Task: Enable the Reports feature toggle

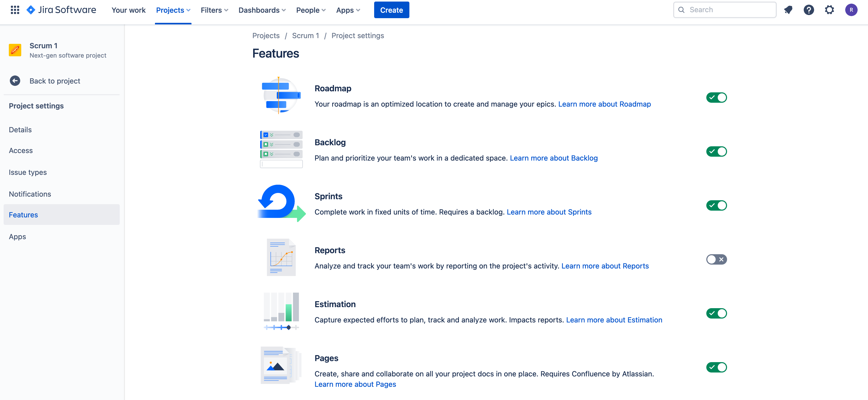Action: (x=716, y=259)
